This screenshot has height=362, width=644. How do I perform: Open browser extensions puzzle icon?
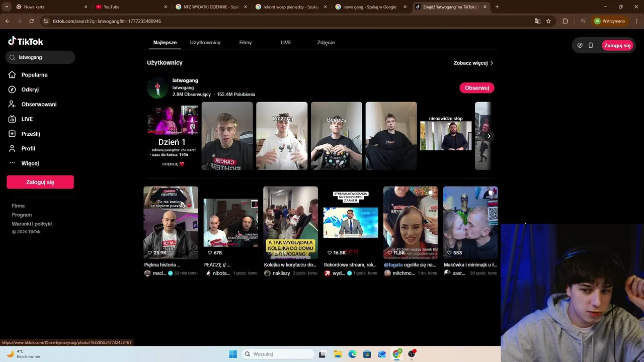pyautogui.click(x=566, y=21)
